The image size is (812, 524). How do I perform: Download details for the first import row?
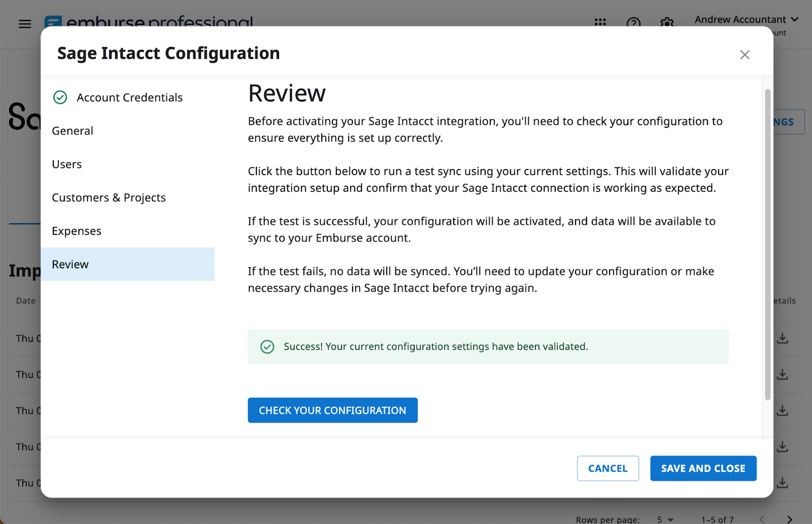[783, 338]
